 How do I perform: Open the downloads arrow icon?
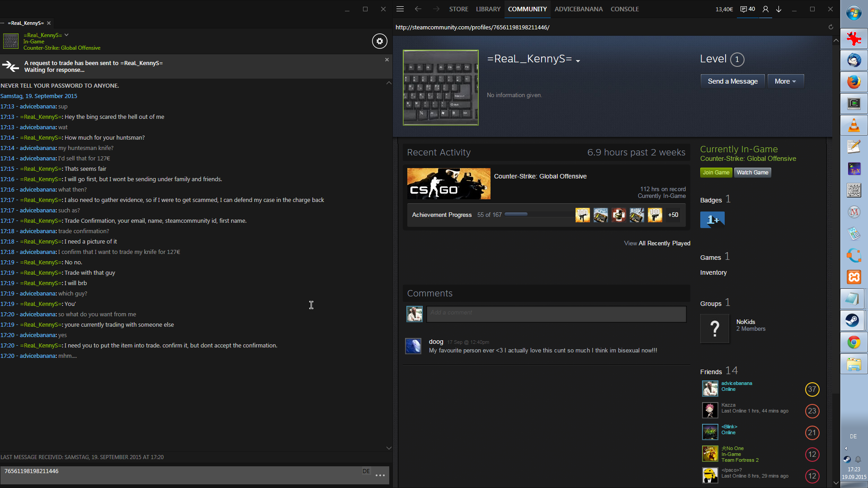point(779,9)
